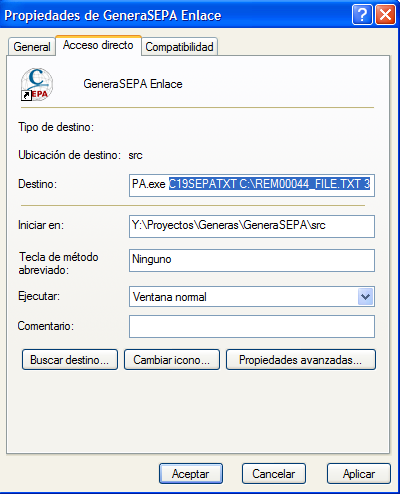This screenshot has height=494, width=400.
Task: Click the GeneraSEPA shortcut icon
Action: [x=37, y=84]
